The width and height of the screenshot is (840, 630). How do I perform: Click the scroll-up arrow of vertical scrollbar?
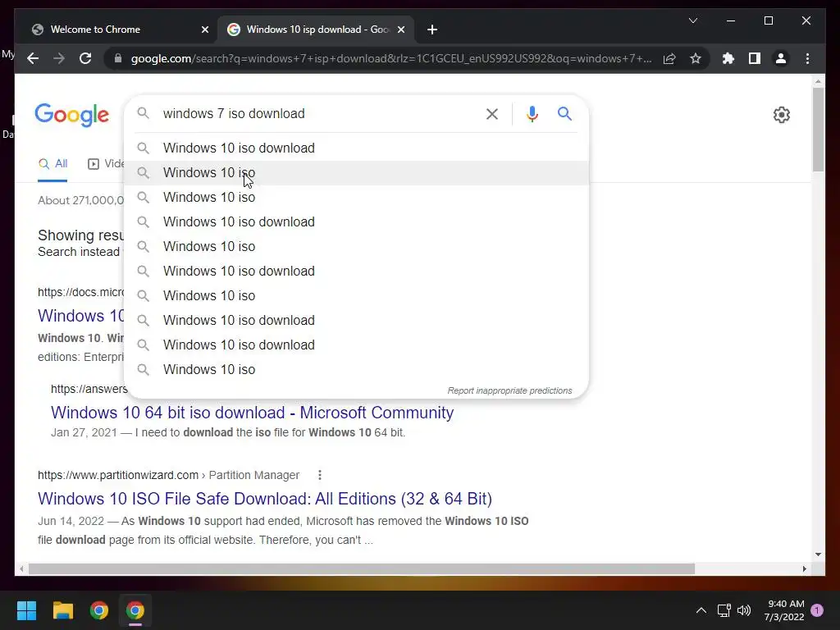coord(818,81)
